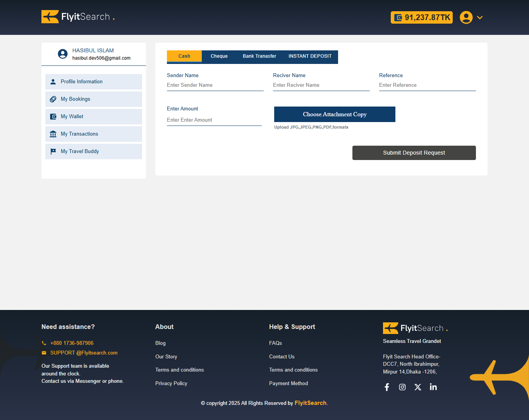Open the INSTANT DEPOSIT tab

(310, 56)
